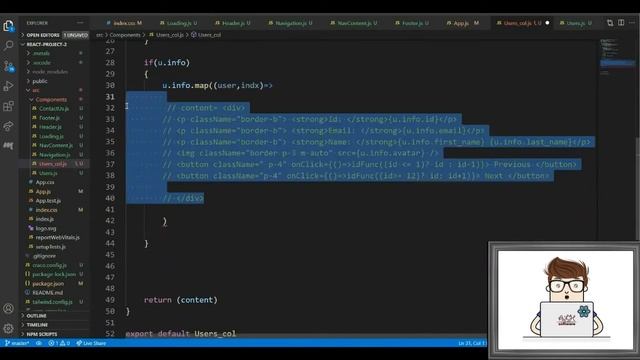The height and width of the screenshot is (360, 640).
Task: Click the compare changes icon in editor toolbar
Action: click(x=610, y=23)
